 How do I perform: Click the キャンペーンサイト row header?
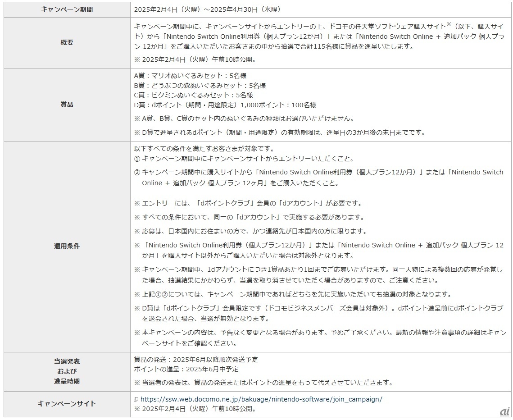point(67,404)
